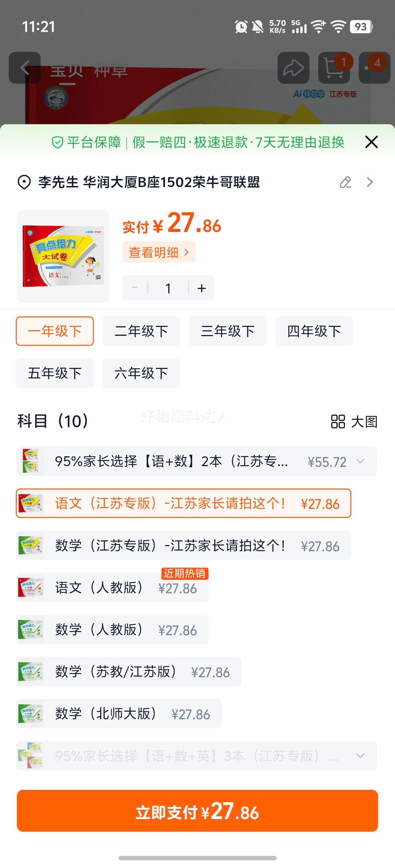
Task: Open the more options menu icon
Action: (374, 68)
